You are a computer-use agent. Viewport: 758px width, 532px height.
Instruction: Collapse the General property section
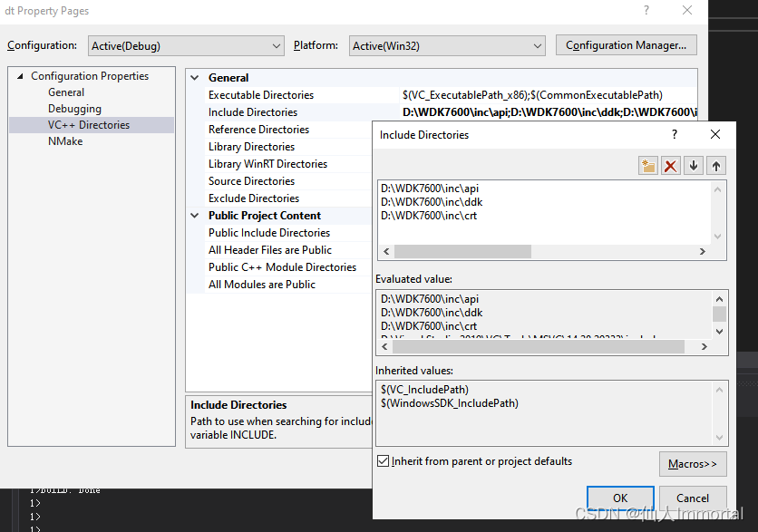195,78
